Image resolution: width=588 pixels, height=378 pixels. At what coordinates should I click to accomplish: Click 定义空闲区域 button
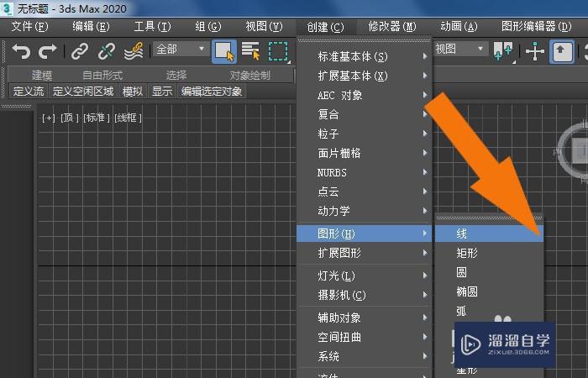pos(83,91)
